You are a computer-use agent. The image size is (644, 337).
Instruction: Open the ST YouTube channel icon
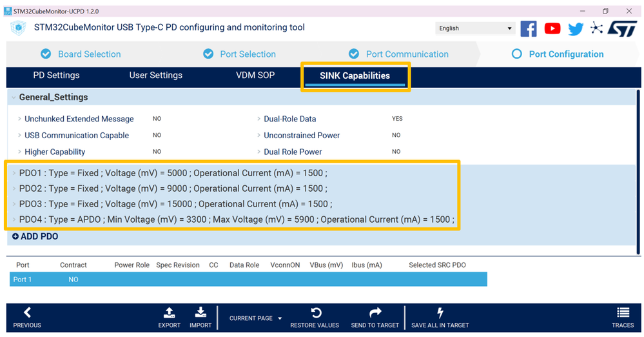click(x=552, y=28)
